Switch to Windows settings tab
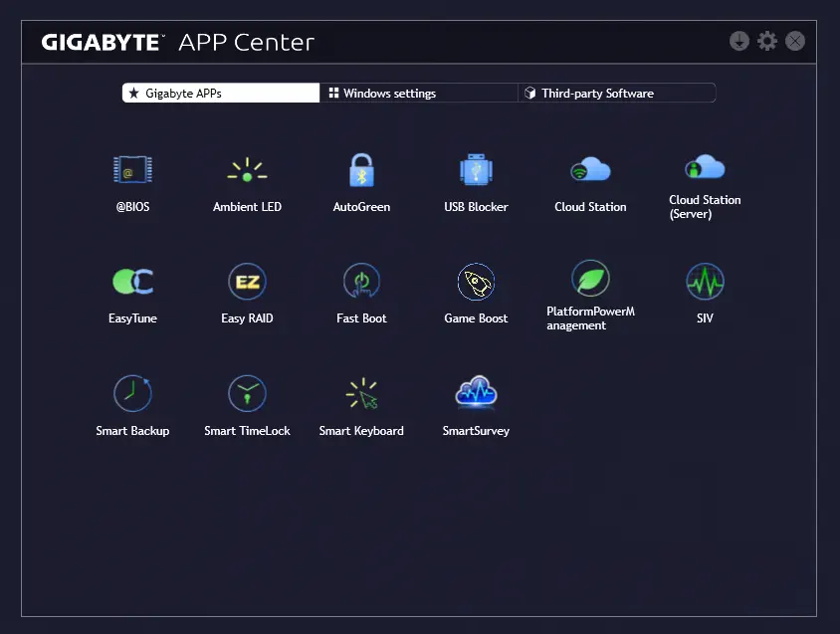840x634 pixels. point(418,93)
